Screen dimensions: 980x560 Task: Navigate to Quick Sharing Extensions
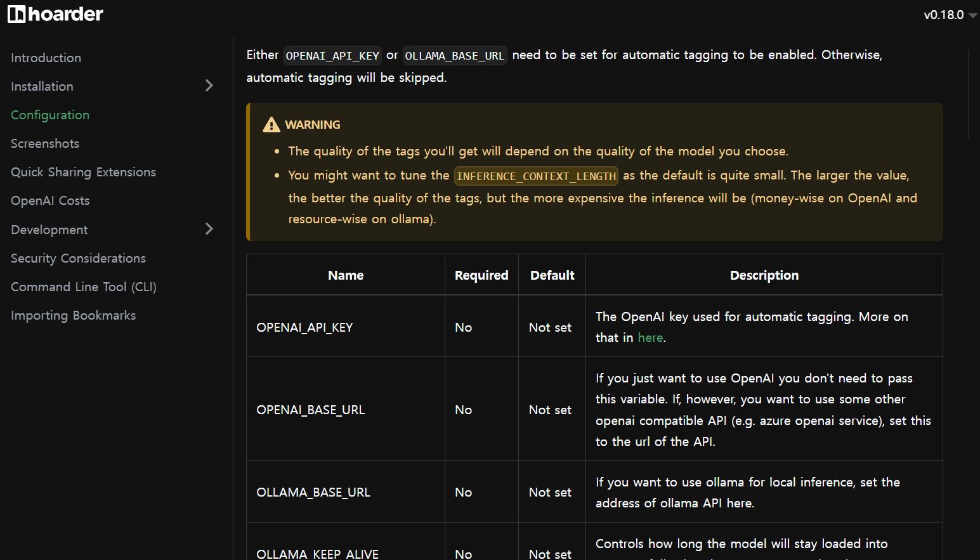tap(83, 172)
